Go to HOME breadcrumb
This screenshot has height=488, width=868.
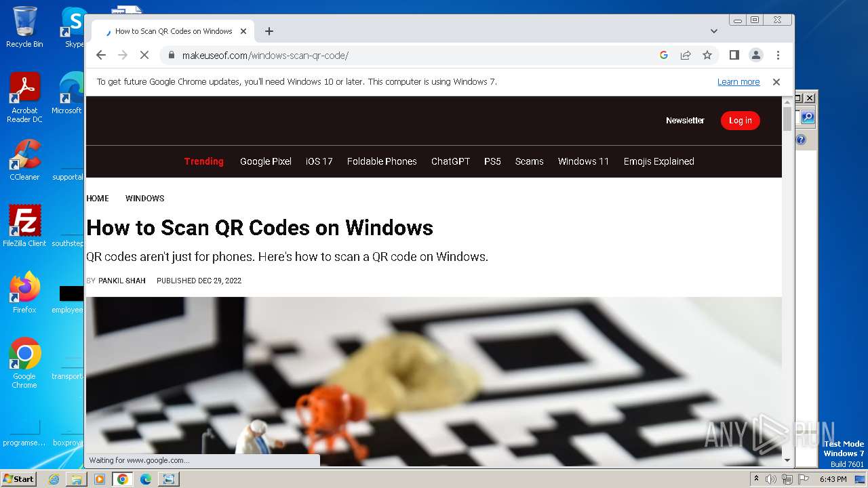pyautogui.click(x=98, y=199)
